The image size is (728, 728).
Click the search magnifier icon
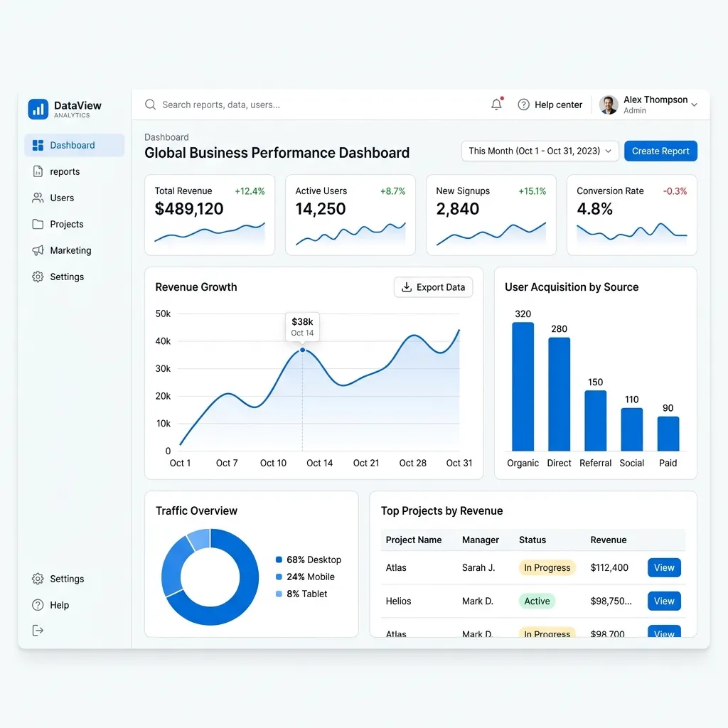click(x=151, y=105)
